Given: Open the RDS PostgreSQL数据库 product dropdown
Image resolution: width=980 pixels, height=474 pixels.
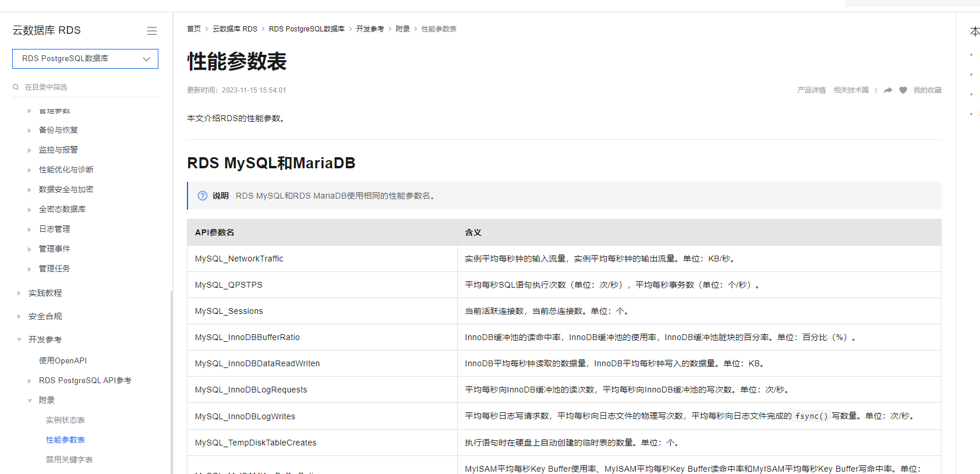Looking at the screenshot, I should 85,59.
